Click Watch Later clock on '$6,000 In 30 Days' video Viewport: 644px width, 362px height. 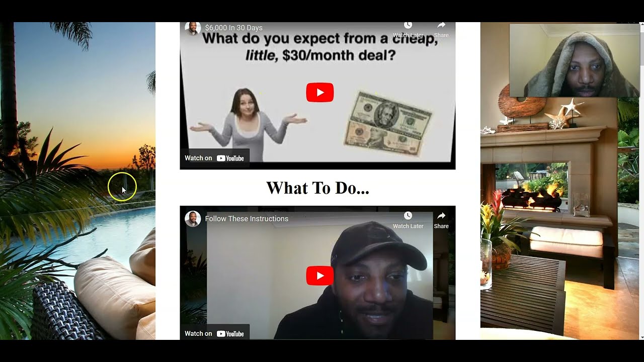[408, 26]
